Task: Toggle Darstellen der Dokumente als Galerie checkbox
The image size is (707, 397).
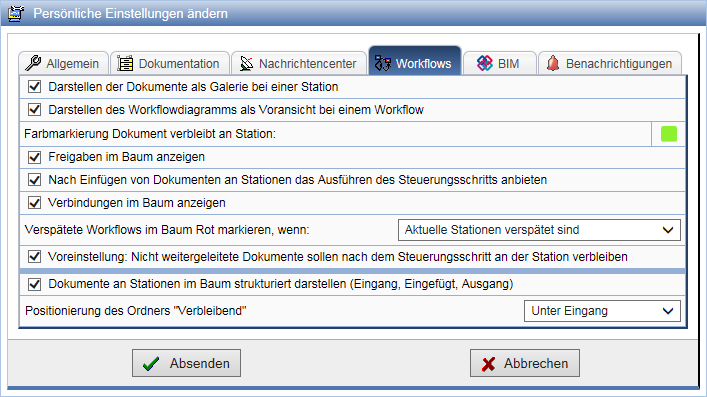Action: (35, 87)
